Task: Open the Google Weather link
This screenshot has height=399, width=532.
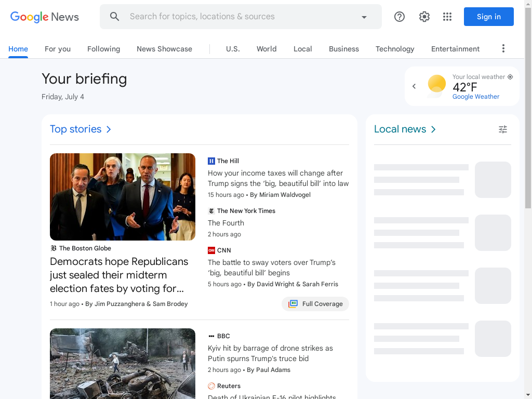Action: pos(476,97)
